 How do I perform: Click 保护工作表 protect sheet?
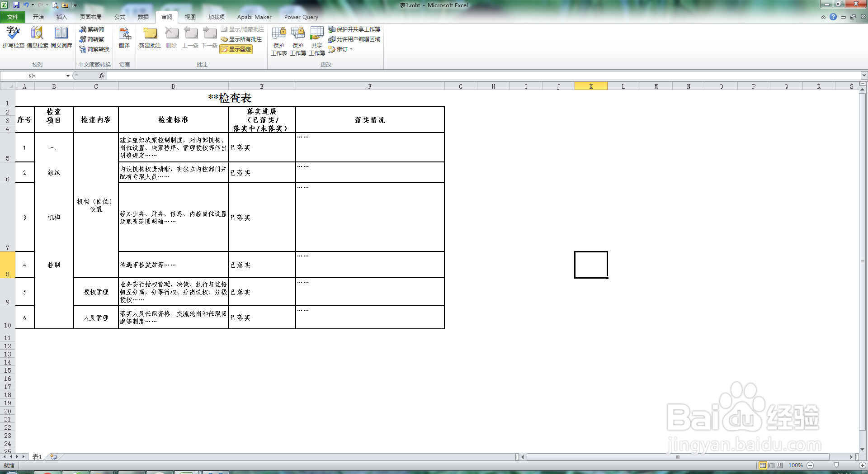pyautogui.click(x=279, y=41)
